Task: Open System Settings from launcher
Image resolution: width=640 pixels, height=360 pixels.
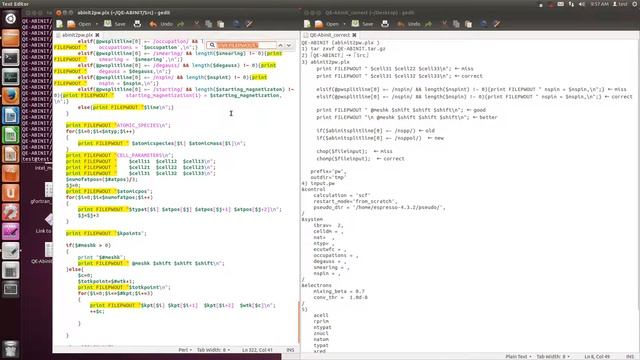Action: coord(10,212)
